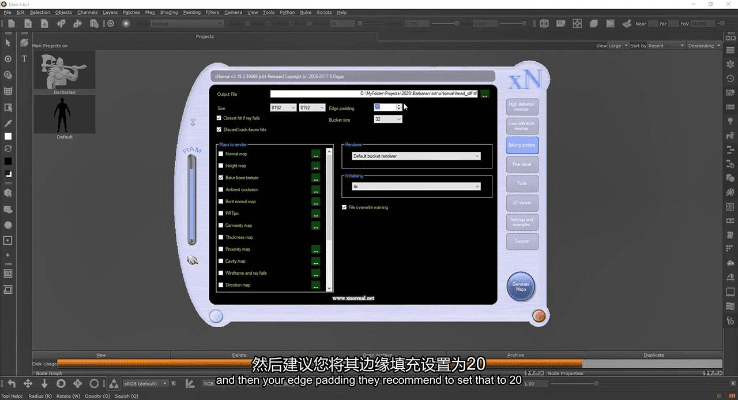Open the Renderer dropdown (Default bucket renderer)
The height and width of the screenshot is (400, 738).
(416, 156)
